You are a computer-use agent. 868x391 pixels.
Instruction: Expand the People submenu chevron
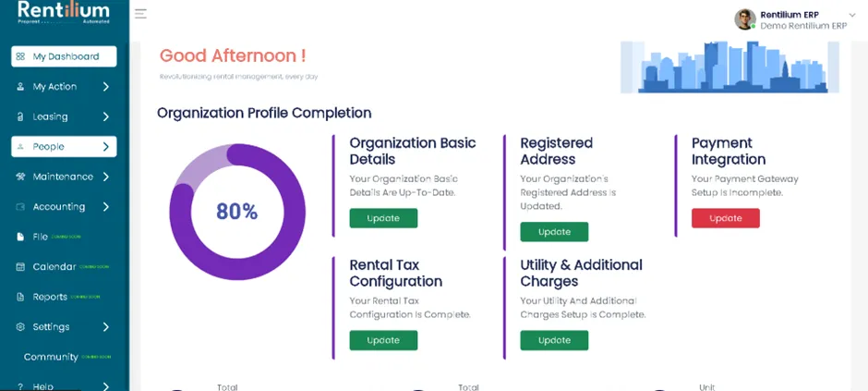(x=106, y=147)
